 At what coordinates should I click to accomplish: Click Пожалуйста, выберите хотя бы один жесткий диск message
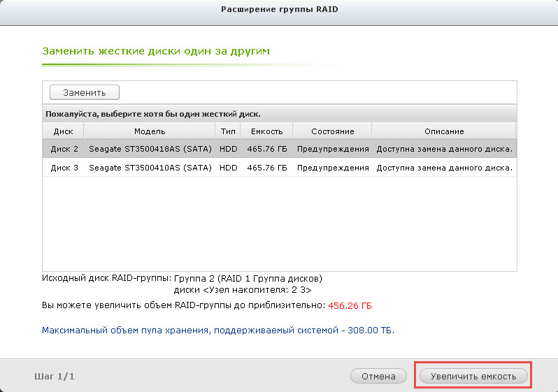153,114
